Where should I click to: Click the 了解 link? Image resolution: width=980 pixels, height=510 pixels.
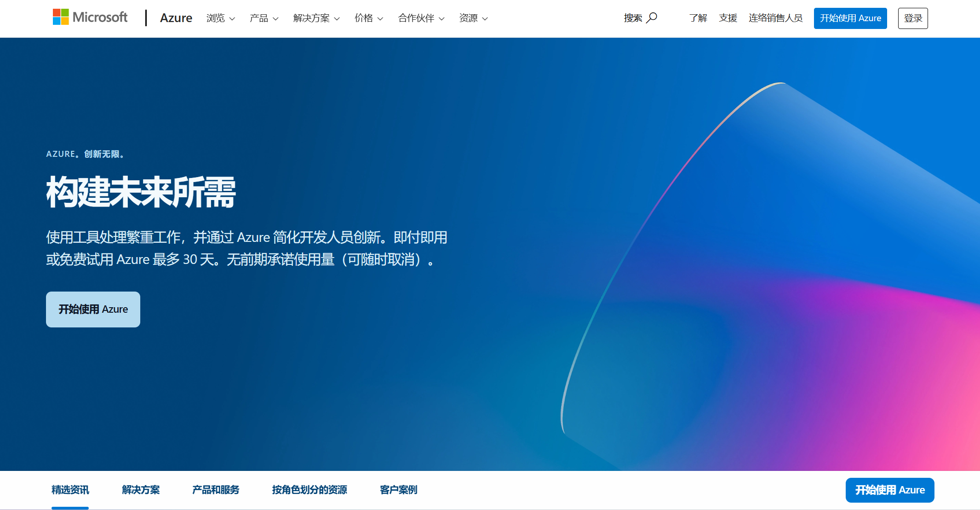point(698,18)
